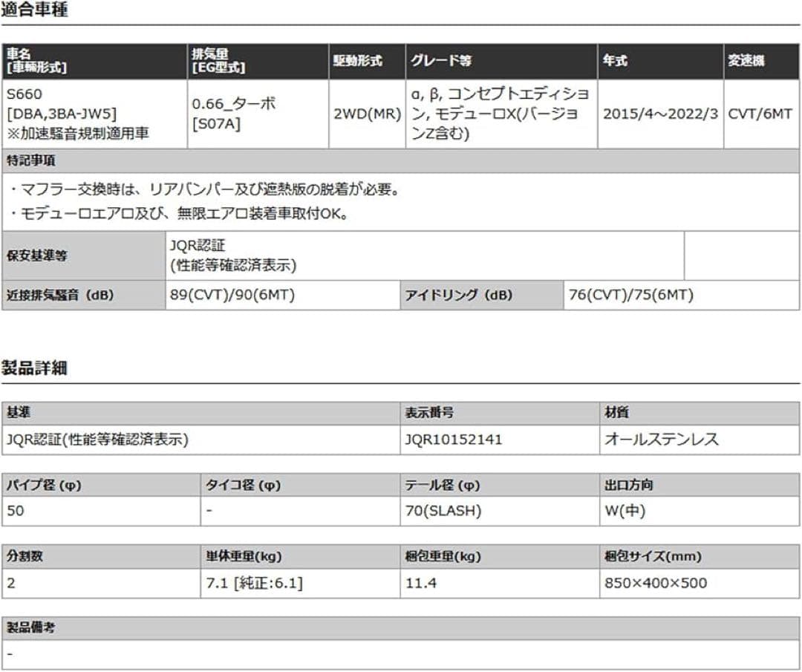802x672 pixels.
Task: Click the 保安基準等 label cell
Action: tap(84, 255)
